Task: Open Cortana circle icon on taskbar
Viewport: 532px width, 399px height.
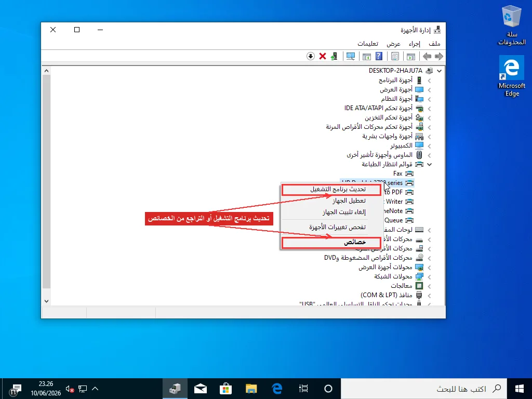Action: pyautogui.click(x=328, y=389)
